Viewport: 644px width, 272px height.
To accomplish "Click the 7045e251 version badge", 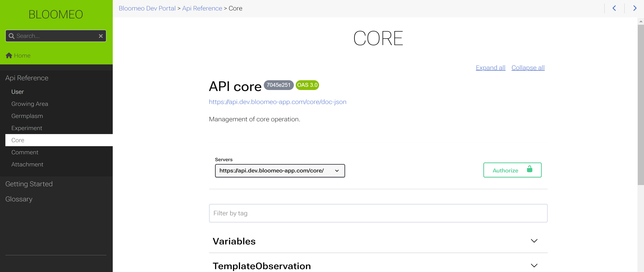I will click(x=279, y=85).
